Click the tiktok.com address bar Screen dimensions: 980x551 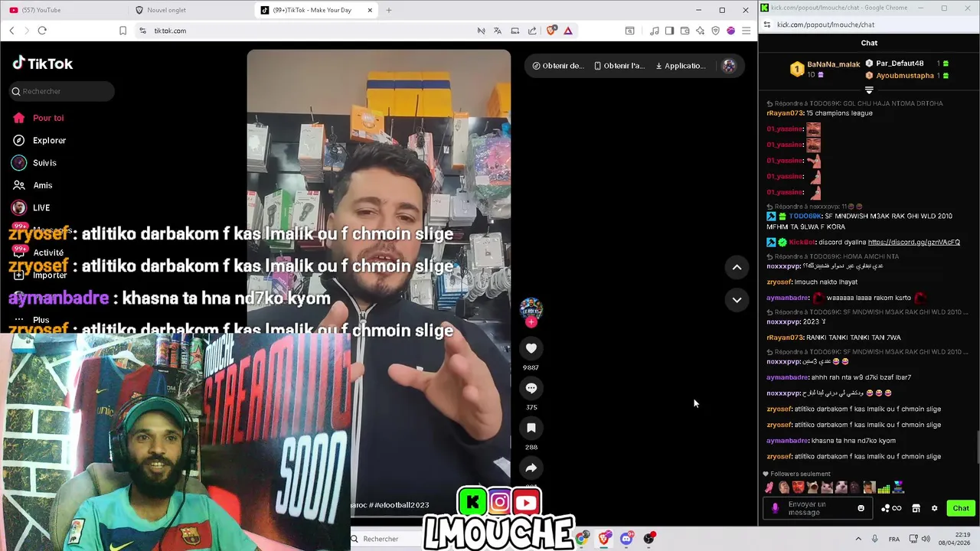[306, 31]
